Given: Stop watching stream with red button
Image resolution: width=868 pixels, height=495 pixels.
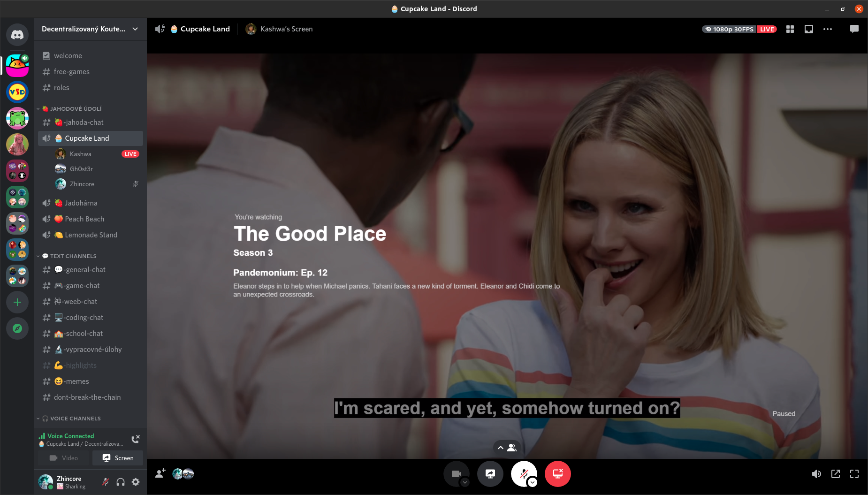Looking at the screenshot, I should point(557,474).
